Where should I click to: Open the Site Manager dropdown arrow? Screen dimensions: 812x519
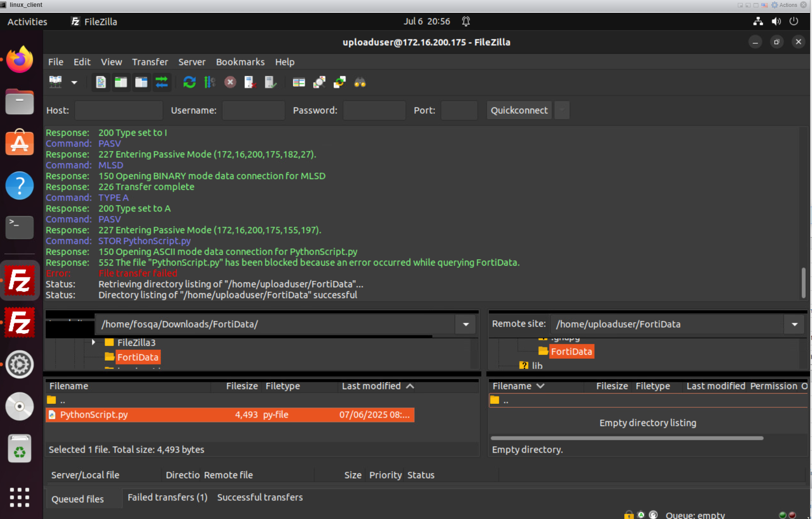[x=74, y=82]
